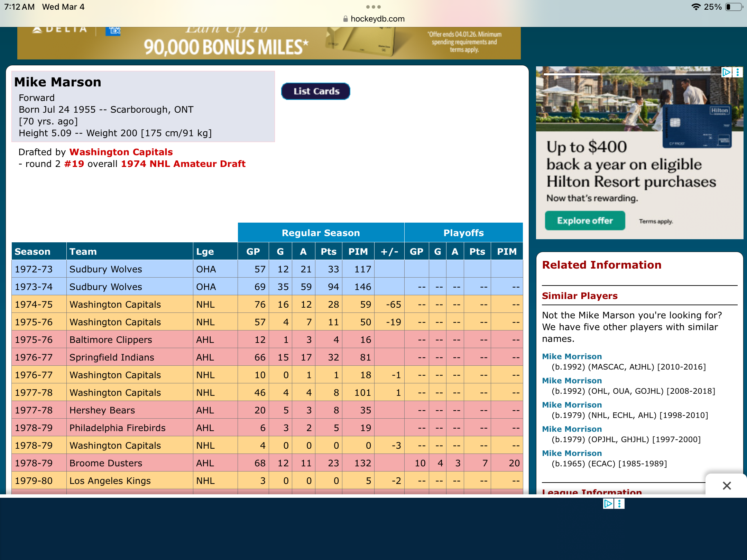
Task: Tap the Season column header
Action: [x=33, y=252]
